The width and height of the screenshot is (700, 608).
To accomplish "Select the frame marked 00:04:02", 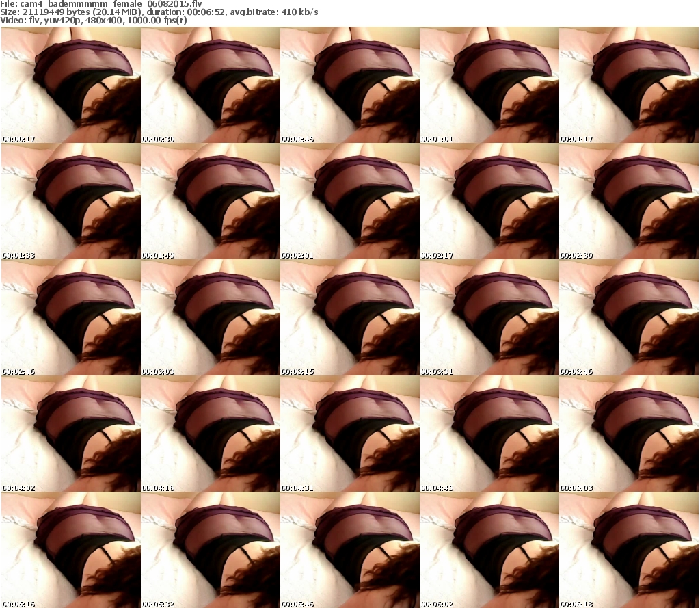I will pos(71,434).
